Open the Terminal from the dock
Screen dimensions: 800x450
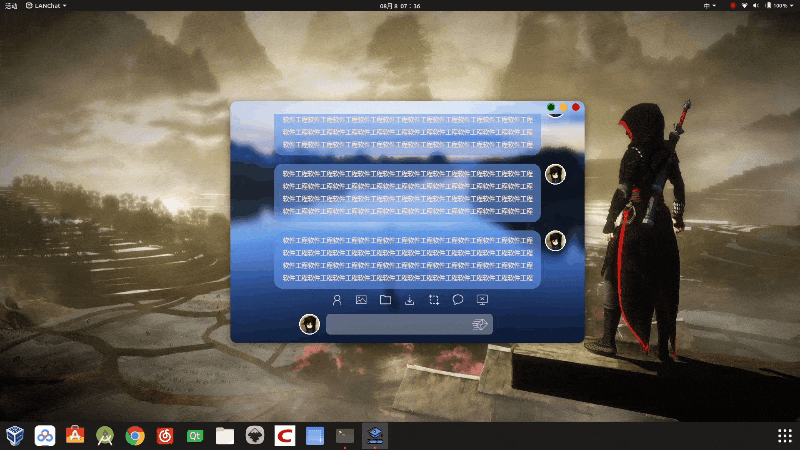pyautogui.click(x=345, y=436)
